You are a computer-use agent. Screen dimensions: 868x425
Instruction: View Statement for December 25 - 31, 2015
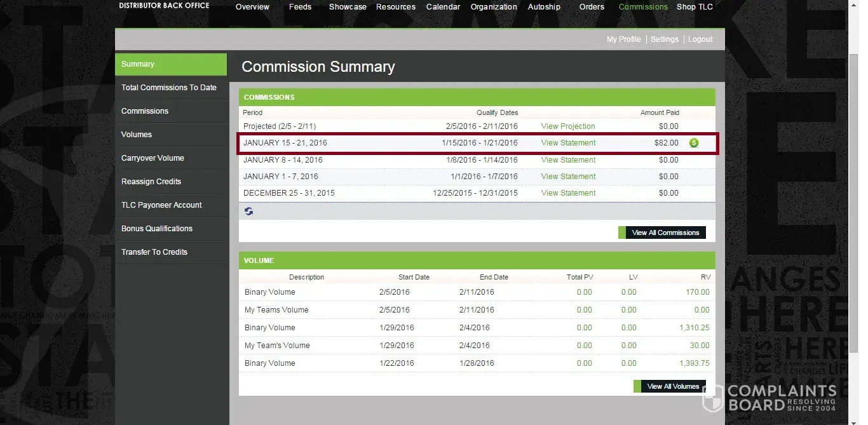(x=568, y=193)
